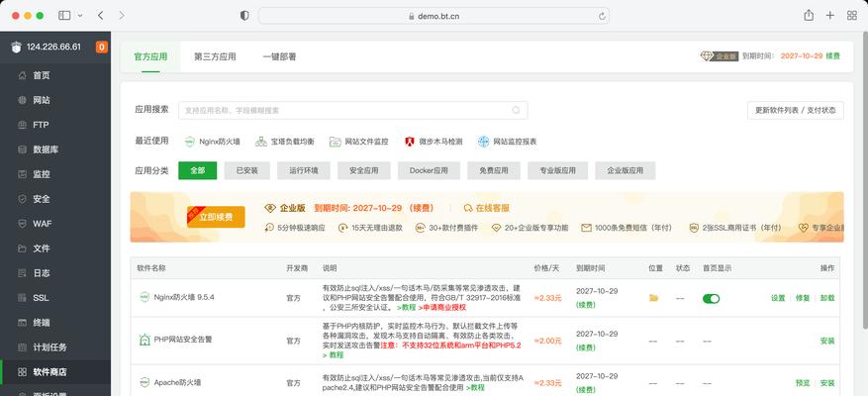The width and height of the screenshot is (868, 396).
Task: Click the 文件 folder sidebar icon
Action: tap(22, 248)
